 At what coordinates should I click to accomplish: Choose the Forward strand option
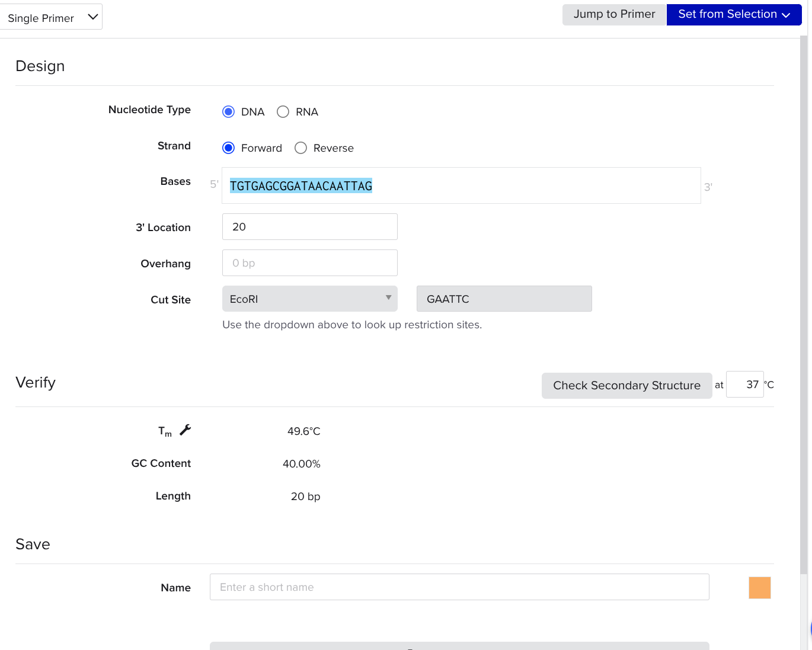[228, 148]
